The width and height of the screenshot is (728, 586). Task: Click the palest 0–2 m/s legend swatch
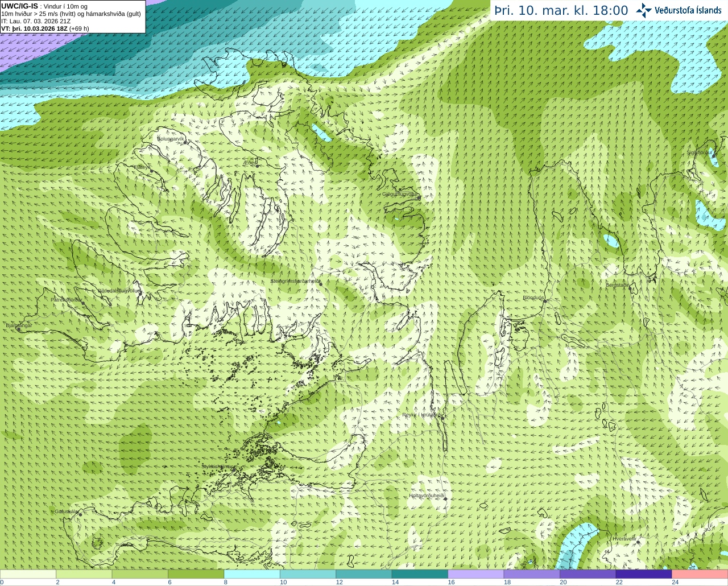28,574
